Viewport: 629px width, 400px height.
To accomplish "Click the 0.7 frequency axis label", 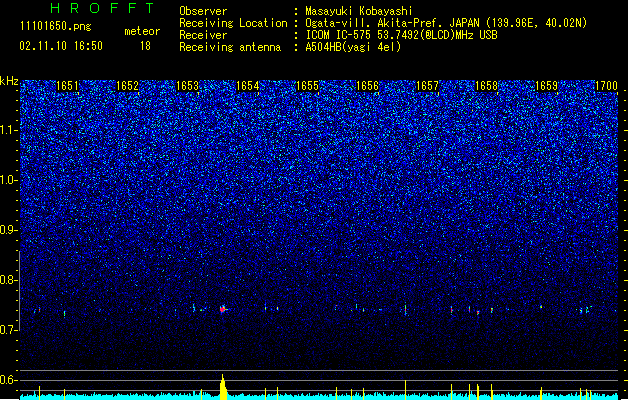I will pos(8,330).
